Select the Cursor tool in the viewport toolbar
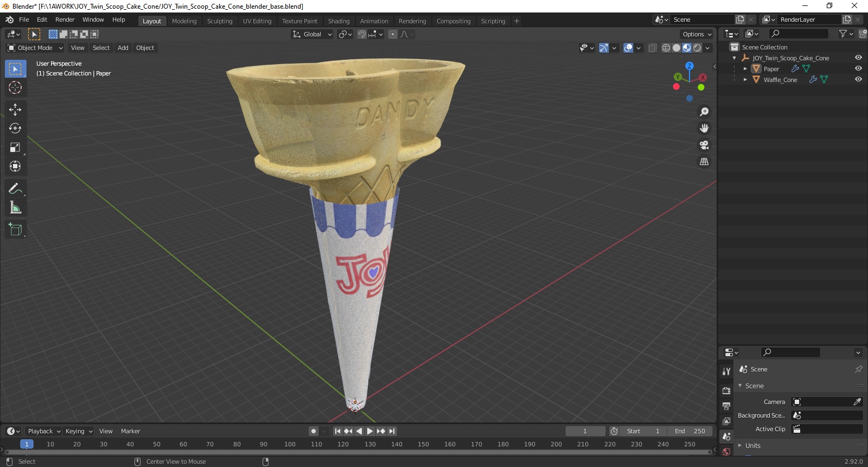The height and width of the screenshot is (467, 868). coord(15,87)
